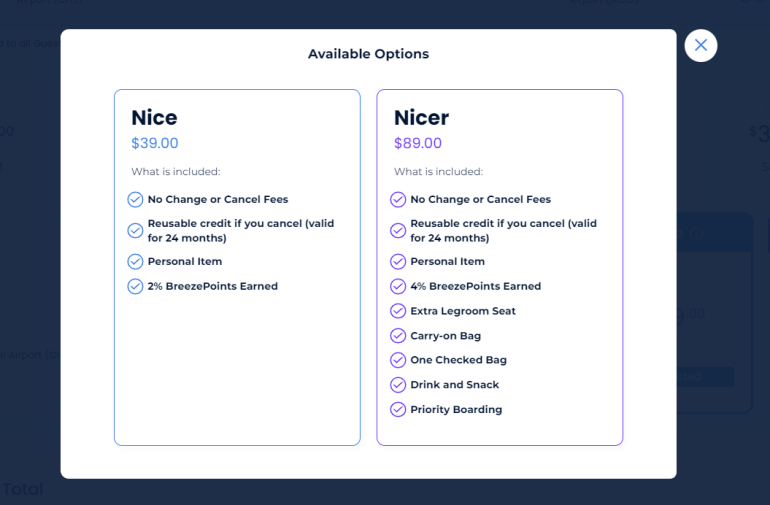Click the Nicer bundle $89.00 price
Viewport: 770px width, 505px height.
click(418, 143)
